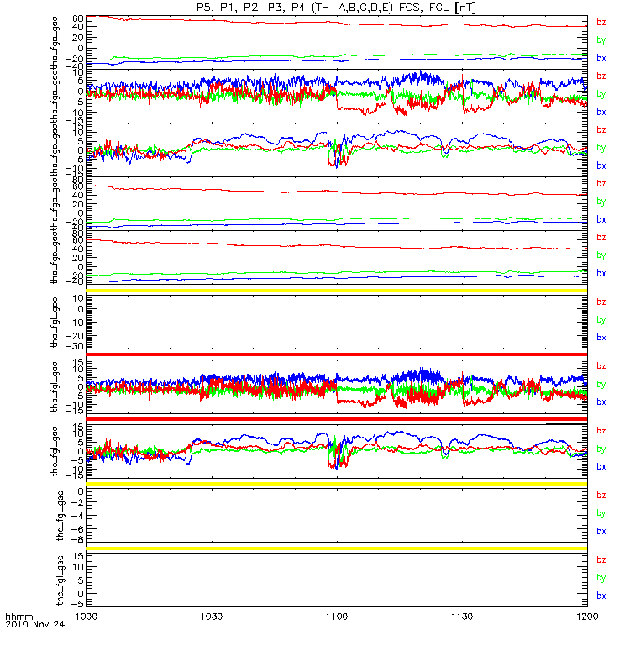Viewport: 630px width, 672px height.
Task: Click the tha_fgl_gse y-axis title
Action: click(x=55, y=323)
